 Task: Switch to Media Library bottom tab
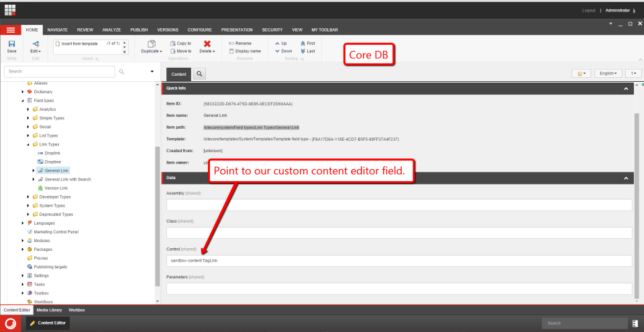[x=49, y=311]
